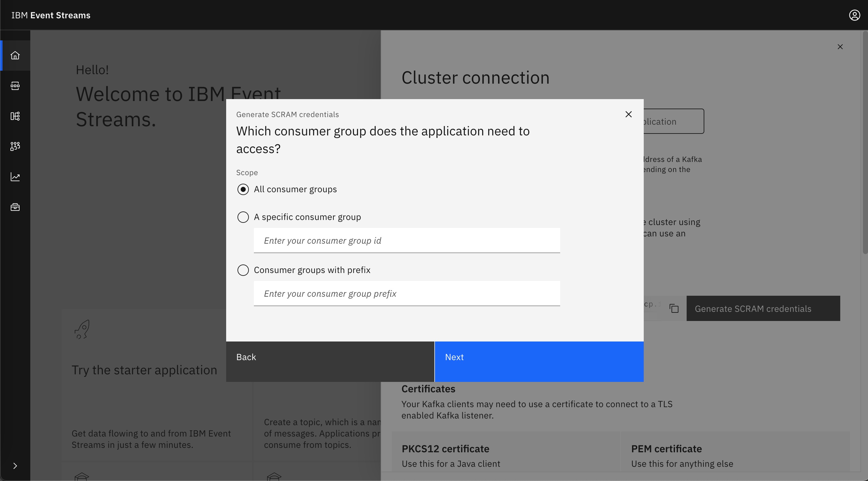This screenshot has width=868, height=481.
Task: Choose A specific consumer group
Action: [243, 217]
